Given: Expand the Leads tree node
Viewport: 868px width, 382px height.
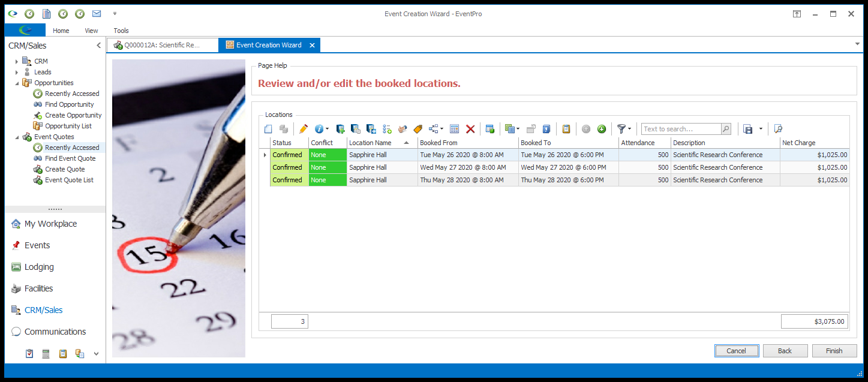Looking at the screenshot, I should 17,72.
